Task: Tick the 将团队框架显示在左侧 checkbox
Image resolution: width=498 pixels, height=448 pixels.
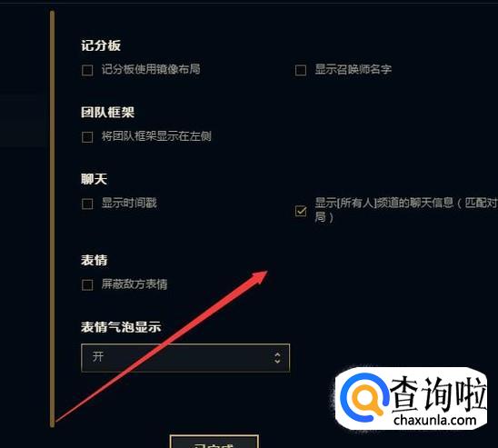Action: pos(87,137)
